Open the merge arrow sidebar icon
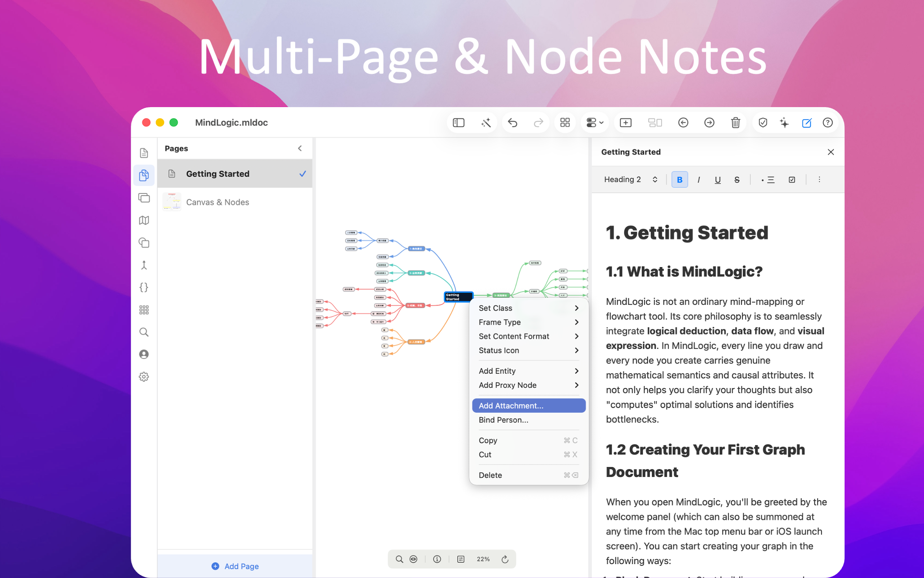Image resolution: width=924 pixels, height=578 pixels. [144, 265]
